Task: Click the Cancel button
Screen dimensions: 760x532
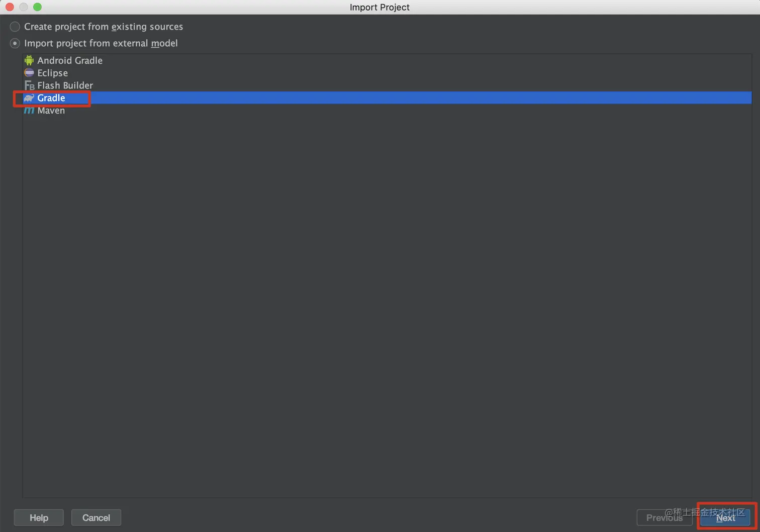Action: tap(96, 517)
